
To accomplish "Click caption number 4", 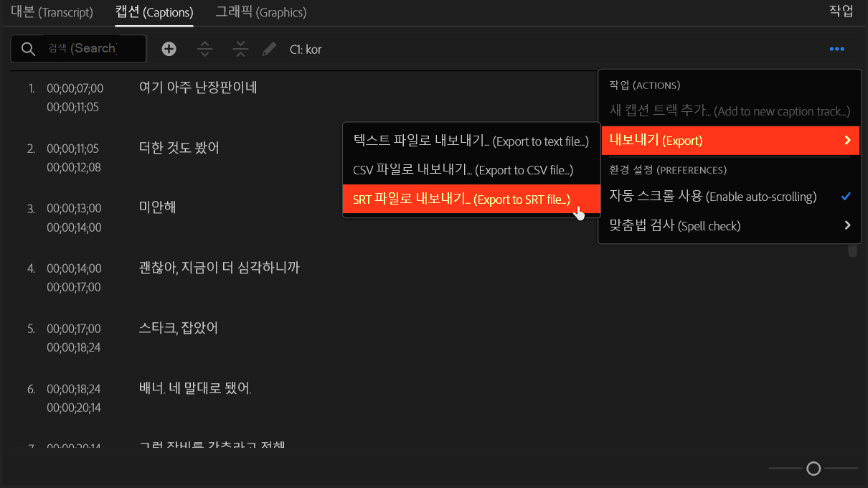I will click(x=31, y=268).
